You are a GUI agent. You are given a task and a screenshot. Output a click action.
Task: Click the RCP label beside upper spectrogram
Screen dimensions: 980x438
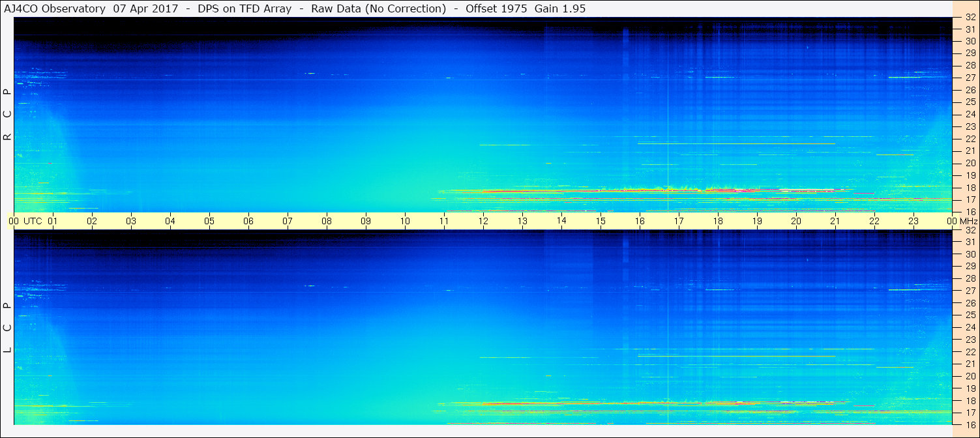(x=7, y=115)
